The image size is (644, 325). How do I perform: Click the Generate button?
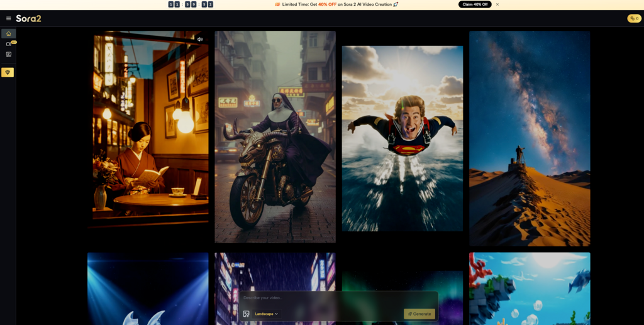point(419,314)
